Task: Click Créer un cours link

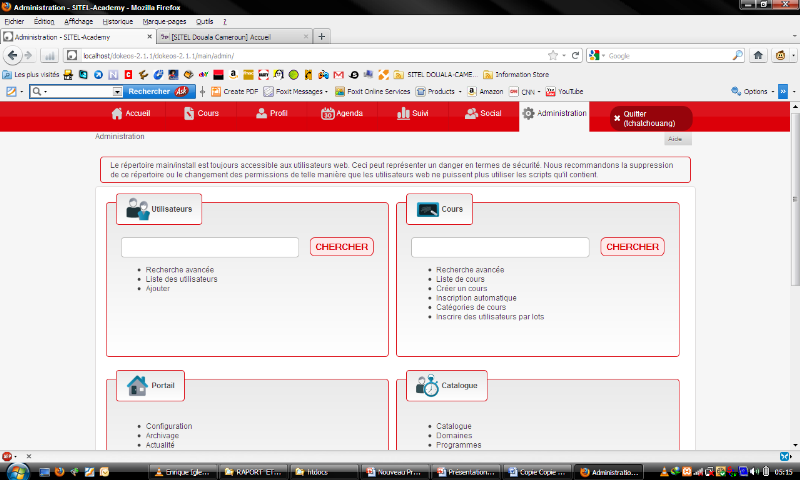Action: point(462,288)
